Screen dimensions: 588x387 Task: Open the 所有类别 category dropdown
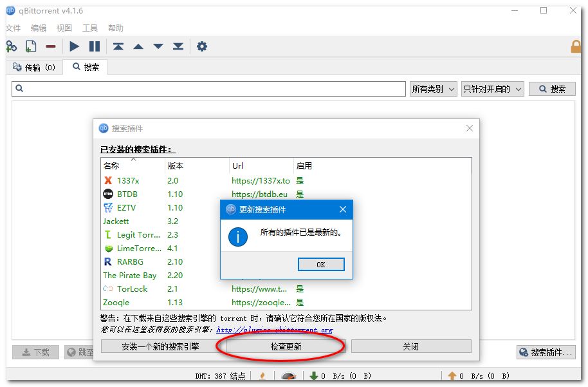coord(433,89)
